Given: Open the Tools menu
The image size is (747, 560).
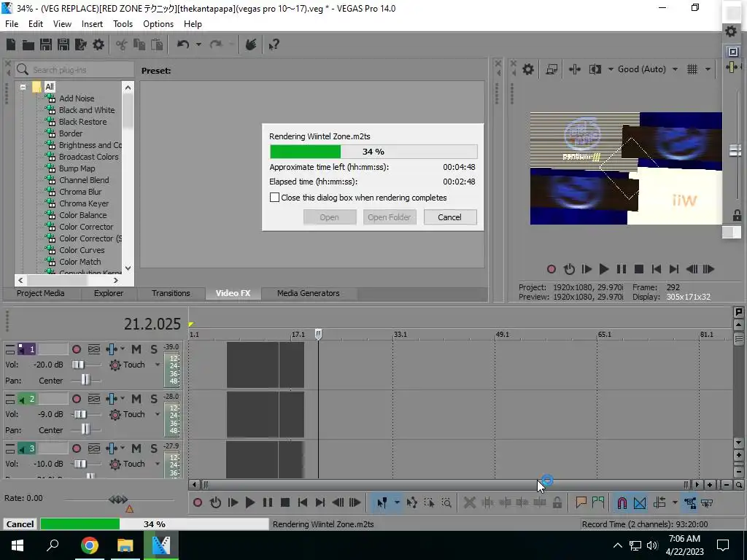Looking at the screenshot, I should pyautogui.click(x=123, y=24).
